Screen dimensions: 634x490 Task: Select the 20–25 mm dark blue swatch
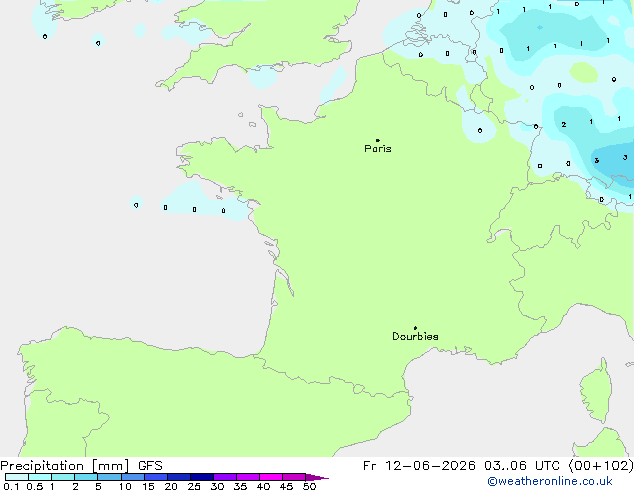(179, 477)
